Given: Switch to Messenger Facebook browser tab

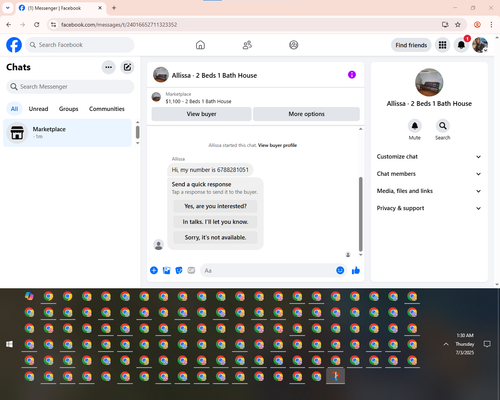Looking at the screenshot, I should pos(60,8).
